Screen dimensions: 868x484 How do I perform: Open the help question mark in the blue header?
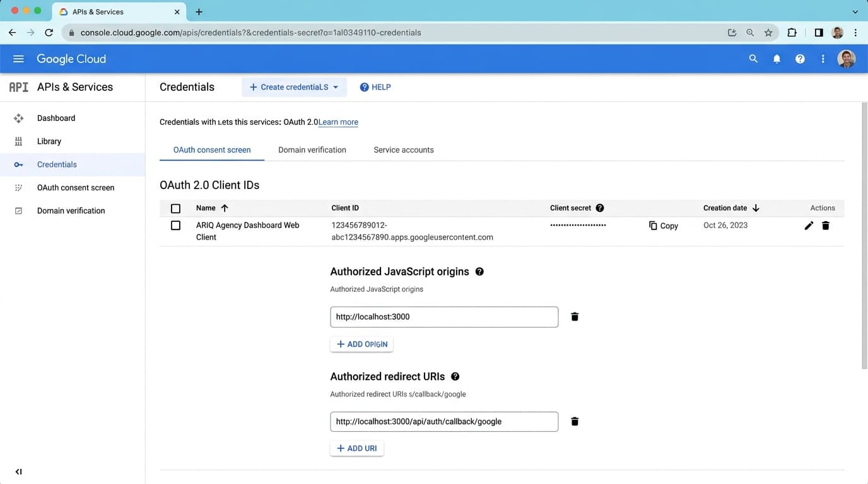[800, 59]
